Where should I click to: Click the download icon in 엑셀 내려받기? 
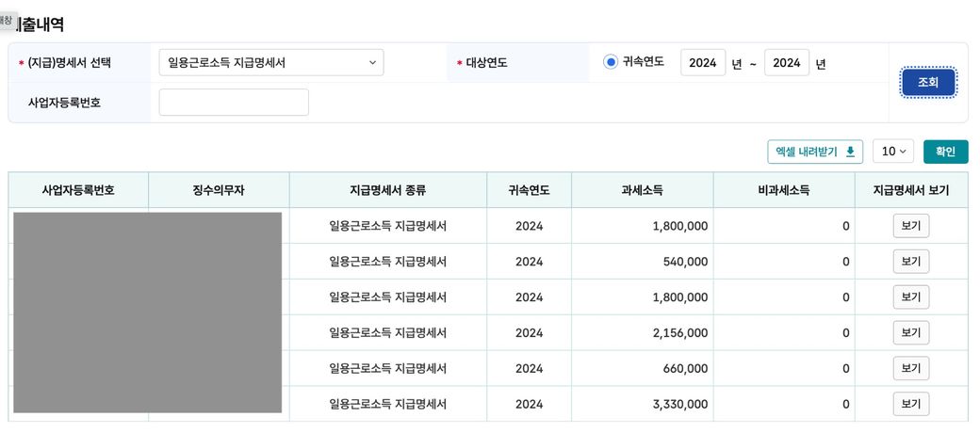coord(850,152)
